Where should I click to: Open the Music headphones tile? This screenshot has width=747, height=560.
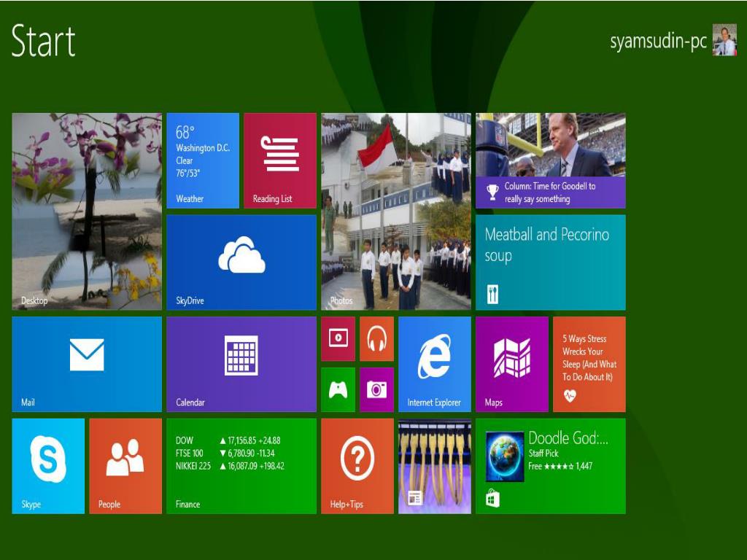coord(377,338)
